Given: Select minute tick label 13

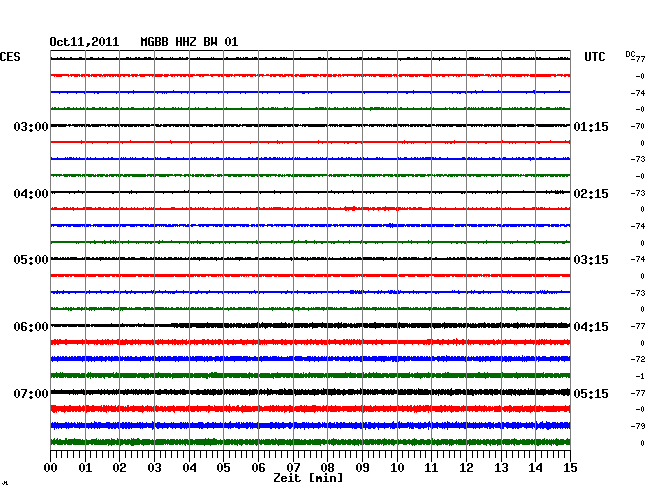Looking at the screenshot, I should click(501, 467).
